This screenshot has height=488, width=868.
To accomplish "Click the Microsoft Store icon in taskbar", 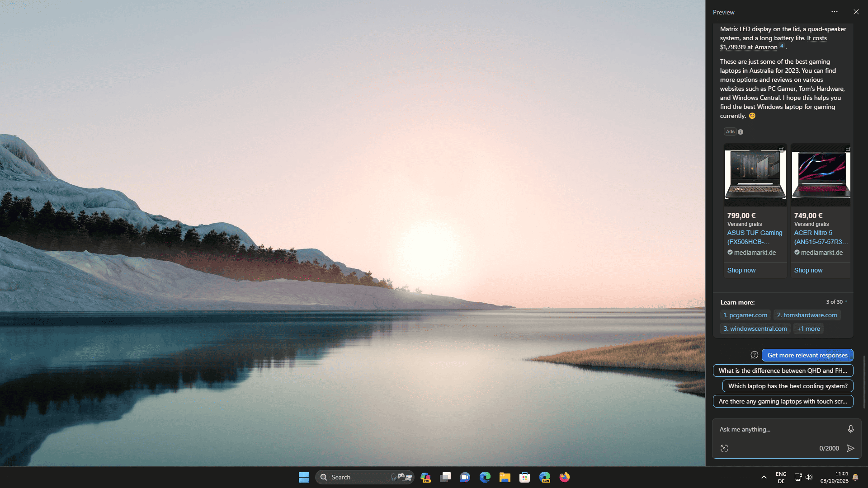I will pos(524,477).
